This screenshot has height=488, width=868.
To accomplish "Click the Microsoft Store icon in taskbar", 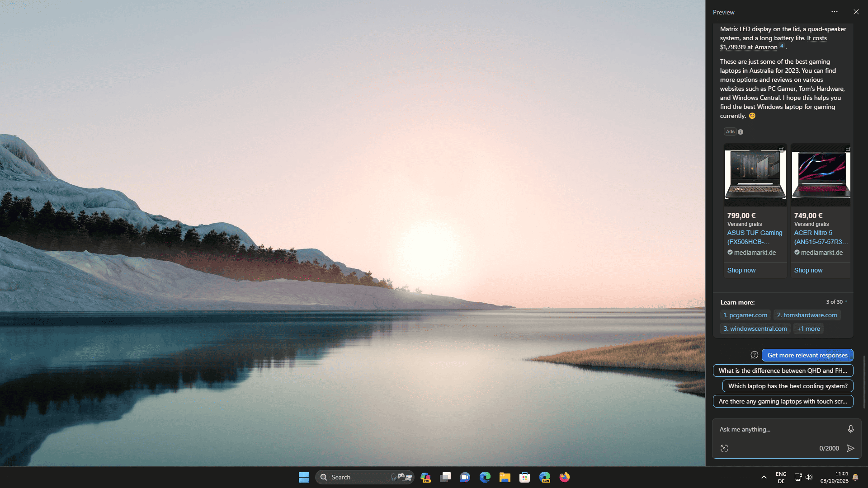I will pos(524,477).
